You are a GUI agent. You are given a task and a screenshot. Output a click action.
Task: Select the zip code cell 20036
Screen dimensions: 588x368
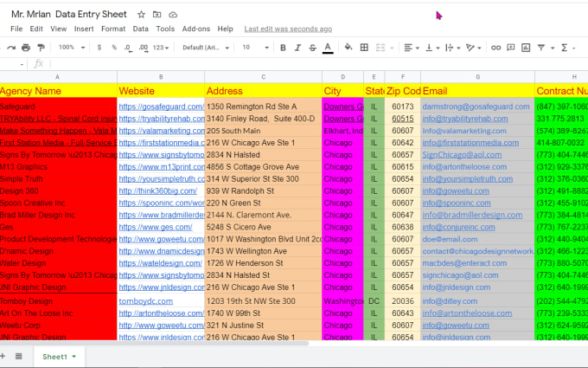click(403, 301)
